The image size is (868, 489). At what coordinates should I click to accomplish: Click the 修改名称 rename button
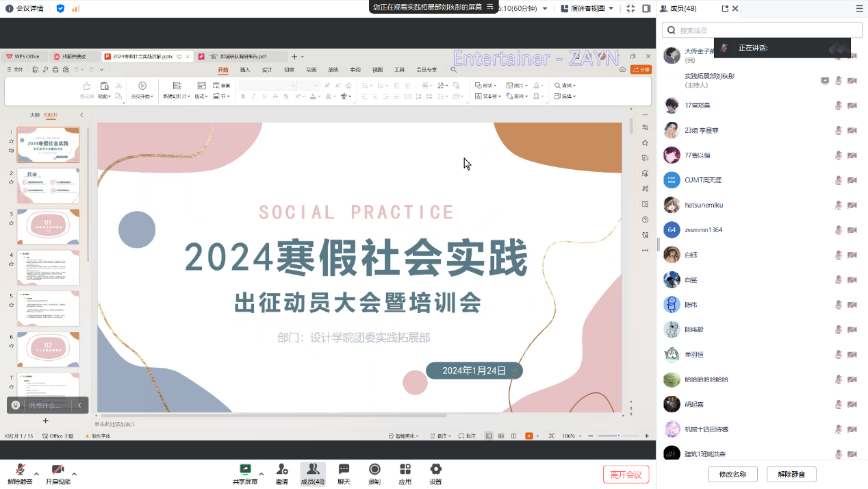pyautogui.click(x=732, y=474)
